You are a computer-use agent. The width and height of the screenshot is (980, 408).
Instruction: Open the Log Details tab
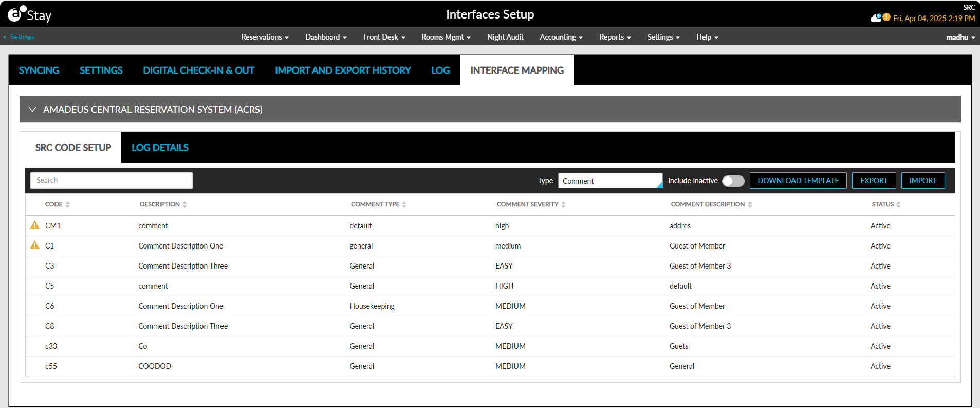coord(160,148)
